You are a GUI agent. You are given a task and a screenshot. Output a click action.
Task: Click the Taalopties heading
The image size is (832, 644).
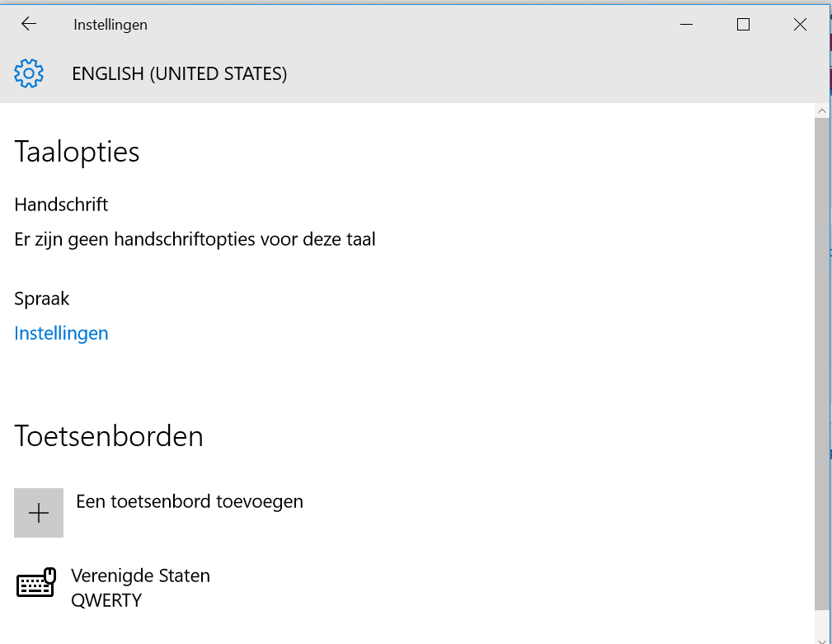(77, 153)
